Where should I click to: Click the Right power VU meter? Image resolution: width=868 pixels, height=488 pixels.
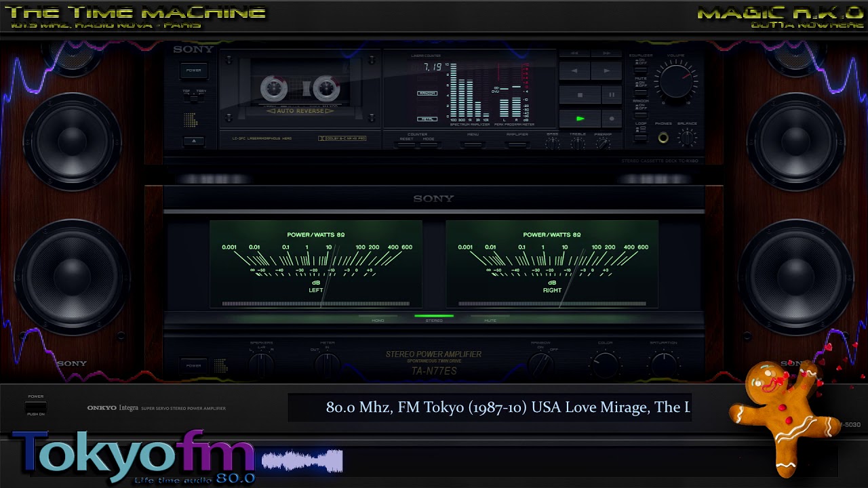(x=552, y=264)
